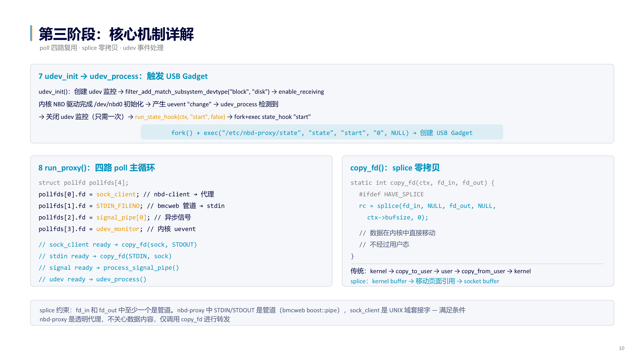The width and height of the screenshot is (644, 362).
Task: Click the struct pollfd pollfds[4] line
Action: tap(84, 183)
